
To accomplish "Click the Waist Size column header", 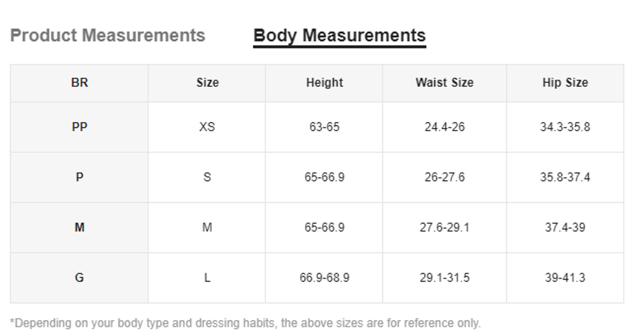I will coord(444,83).
